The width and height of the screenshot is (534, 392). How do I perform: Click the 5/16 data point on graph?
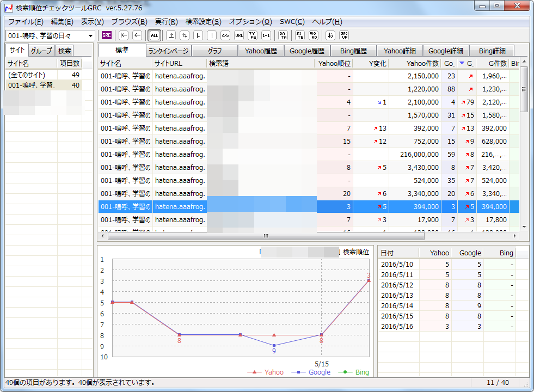tap(369, 280)
